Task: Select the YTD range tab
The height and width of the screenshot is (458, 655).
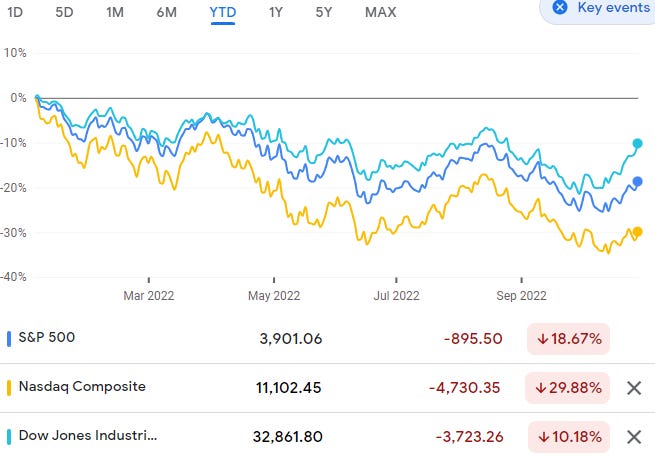Action: pos(223,12)
